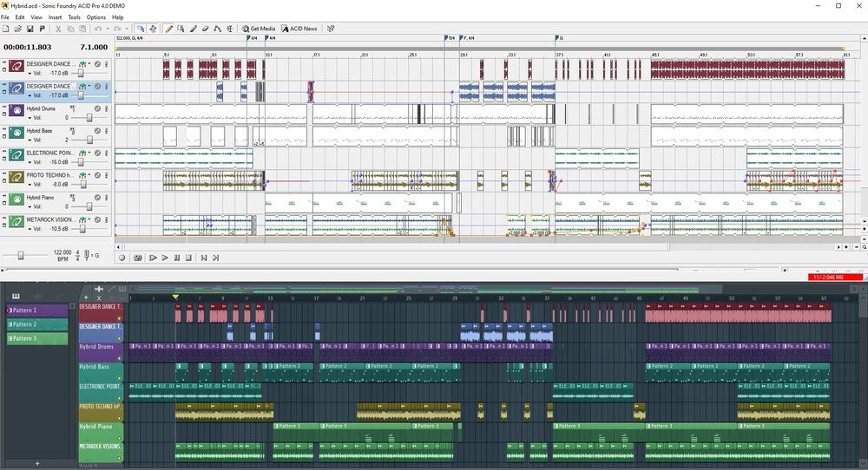This screenshot has height=470, width=868.
Task: Mute the ELECTRONIC POIN track
Action: click(97, 153)
